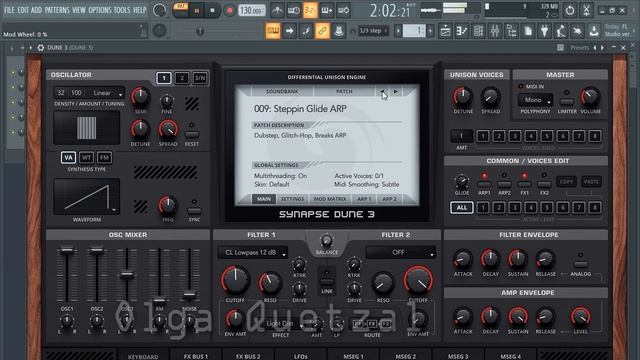This screenshot has height=360, width=640.
Task: Go to next patch arrow in DUNE display
Action: click(x=396, y=91)
